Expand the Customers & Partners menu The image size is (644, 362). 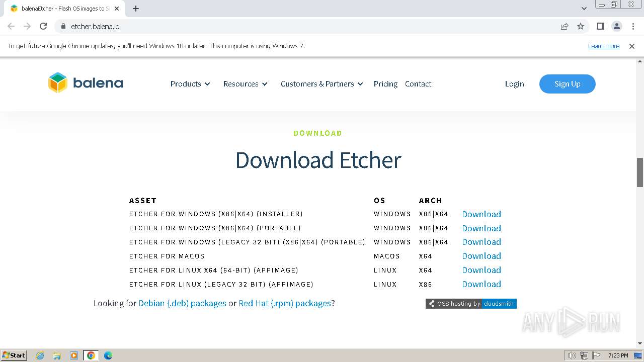322,84
